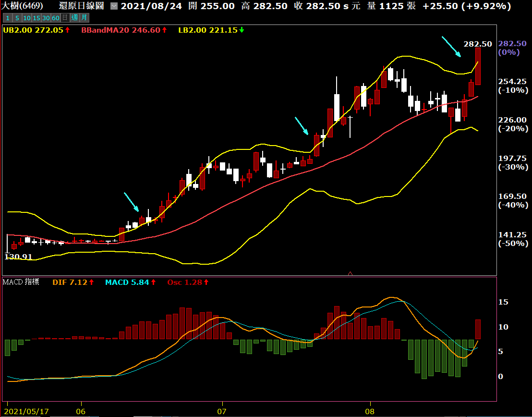Select the 10-minute timeframe button

(x=27, y=18)
